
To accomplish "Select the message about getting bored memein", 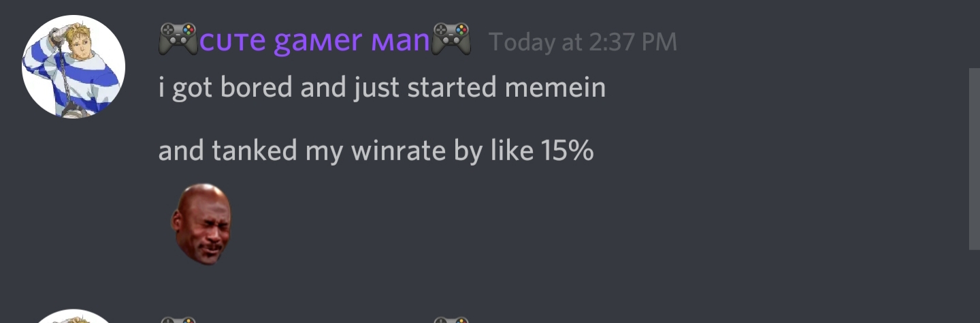I will [382, 89].
